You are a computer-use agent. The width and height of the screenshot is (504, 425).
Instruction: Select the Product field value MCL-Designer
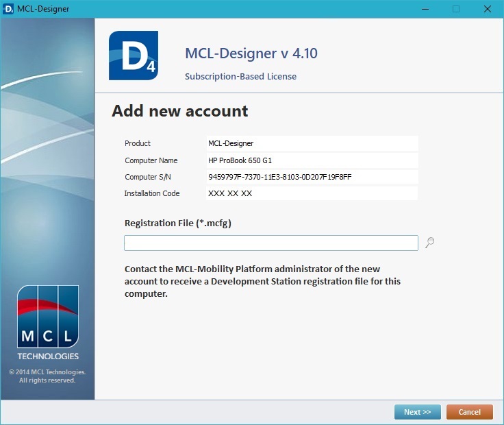[x=312, y=143]
